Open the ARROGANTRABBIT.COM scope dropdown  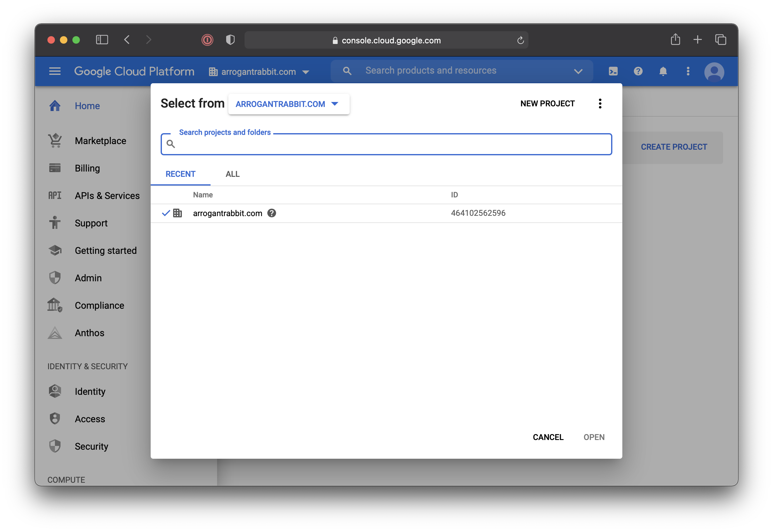tap(289, 104)
